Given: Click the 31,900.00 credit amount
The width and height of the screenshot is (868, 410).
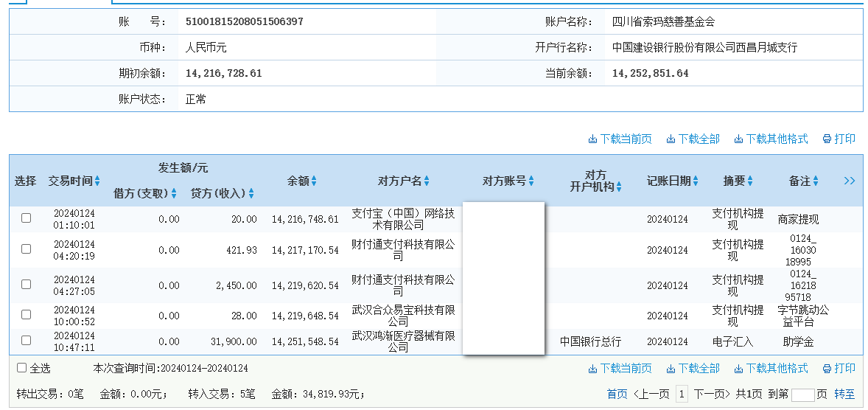Looking at the screenshot, I should click(234, 341).
